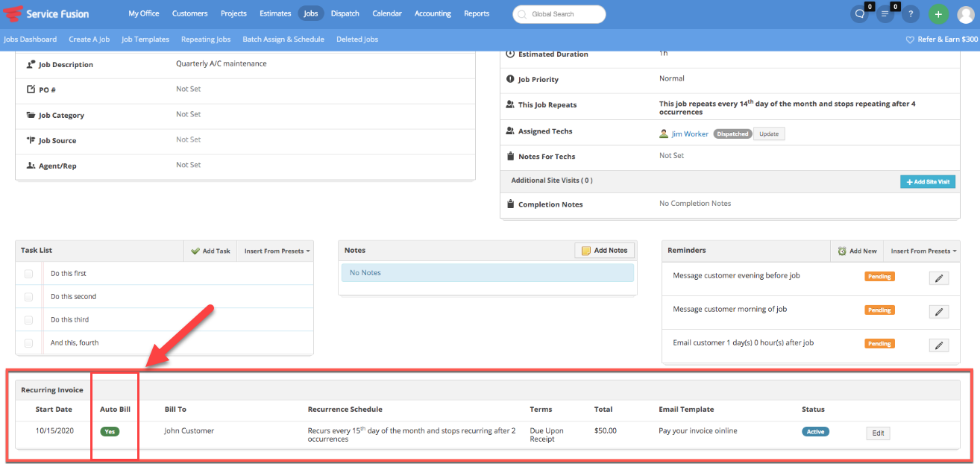The image size is (980, 464).
Task: Open the chat messages icon
Action: [860, 14]
